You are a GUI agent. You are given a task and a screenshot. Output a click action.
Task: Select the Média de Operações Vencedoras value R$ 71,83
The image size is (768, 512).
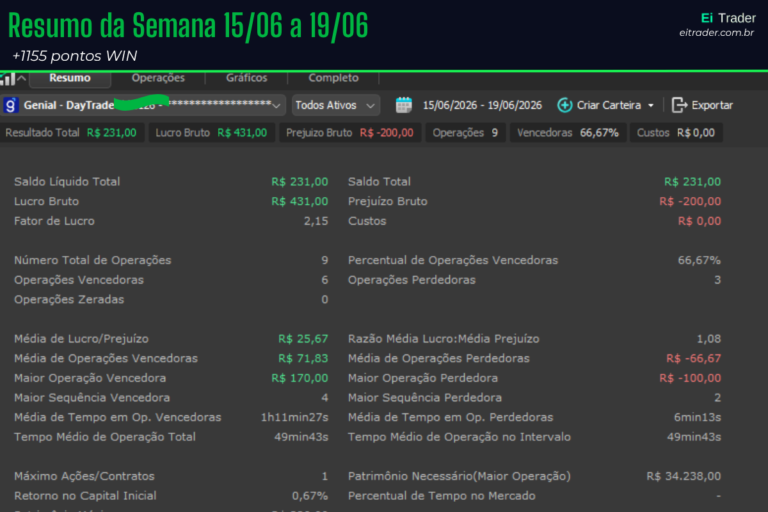coord(303,358)
